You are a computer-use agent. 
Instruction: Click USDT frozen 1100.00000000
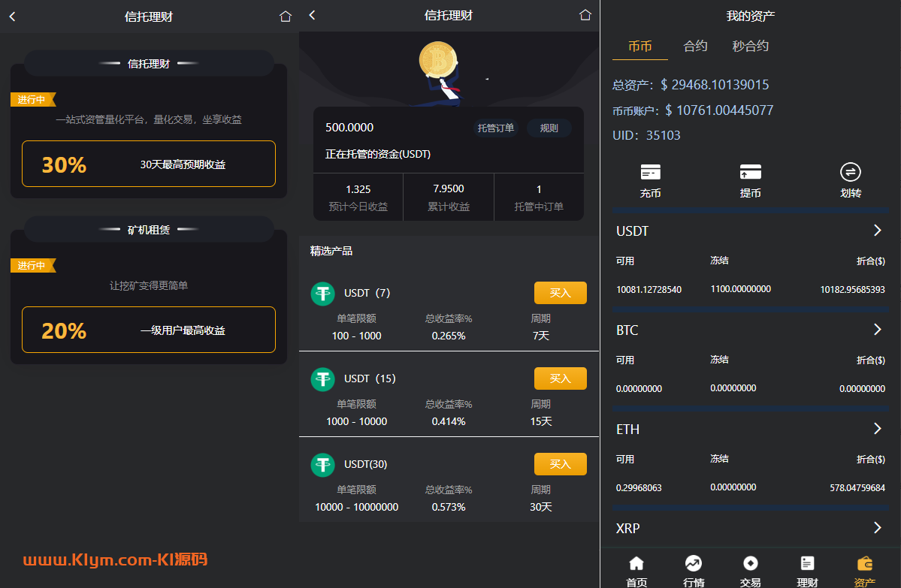click(x=741, y=289)
